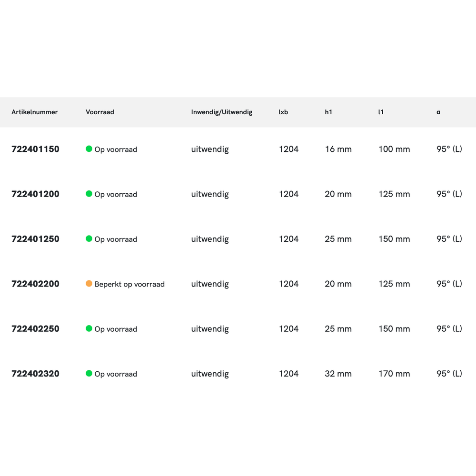Click the 'Beperkt op voorraad' status text

tap(129, 284)
